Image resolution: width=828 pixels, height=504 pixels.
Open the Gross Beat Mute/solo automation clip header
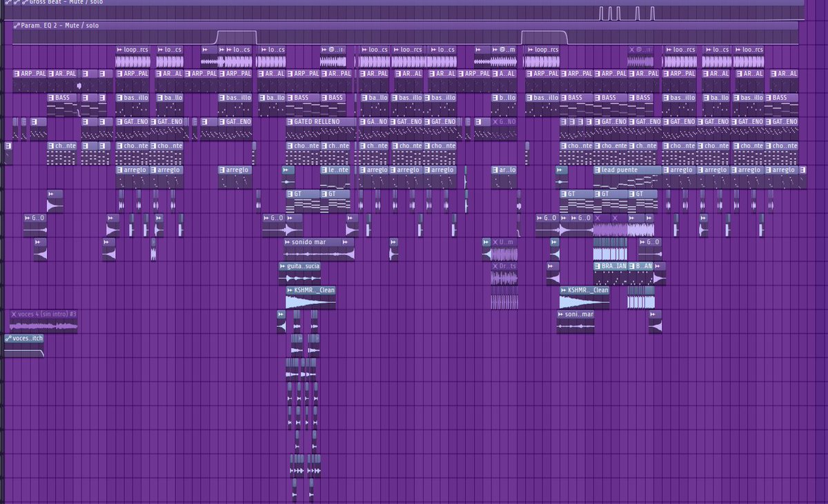(404, 2)
